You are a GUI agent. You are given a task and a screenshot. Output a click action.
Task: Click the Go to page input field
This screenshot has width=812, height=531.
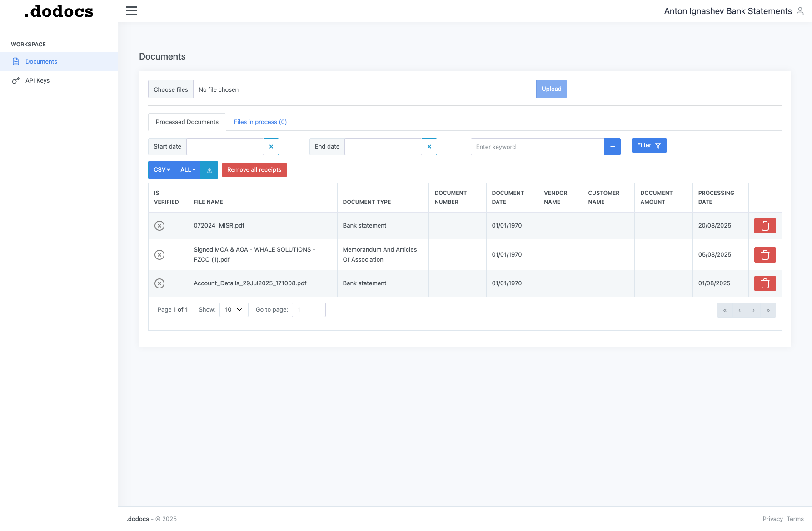click(308, 309)
